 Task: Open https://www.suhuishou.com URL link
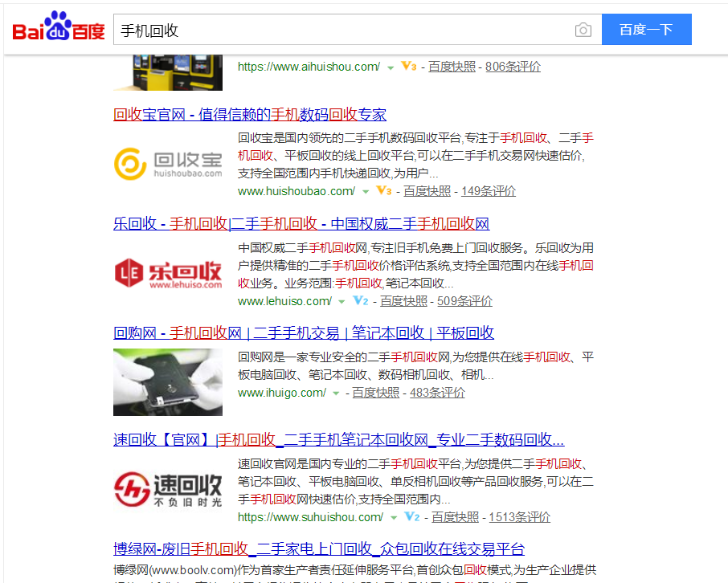tap(311, 517)
